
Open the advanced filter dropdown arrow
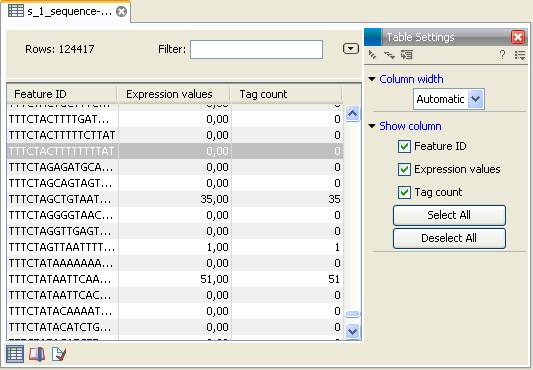pyautogui.click(x=351, y=49)
